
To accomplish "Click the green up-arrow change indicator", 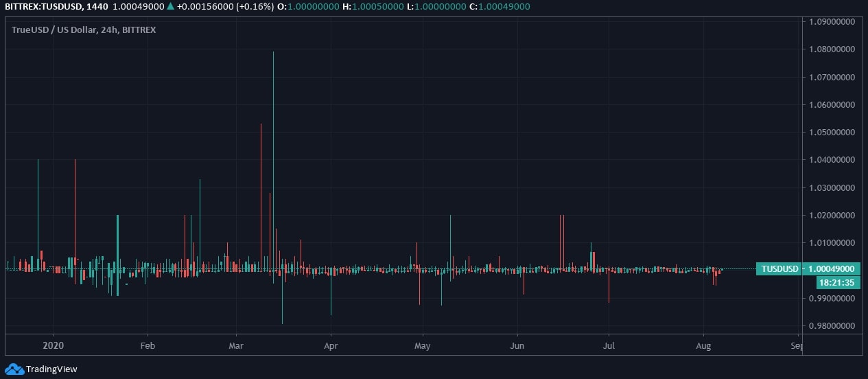I will 170,6.
